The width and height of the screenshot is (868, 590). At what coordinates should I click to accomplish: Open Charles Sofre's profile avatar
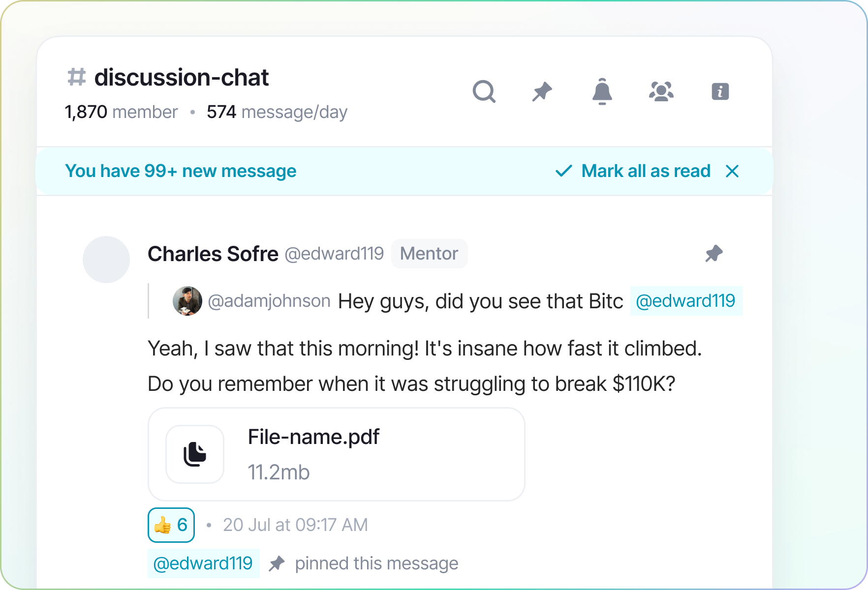pyautogui.click(x=106, y=260)
